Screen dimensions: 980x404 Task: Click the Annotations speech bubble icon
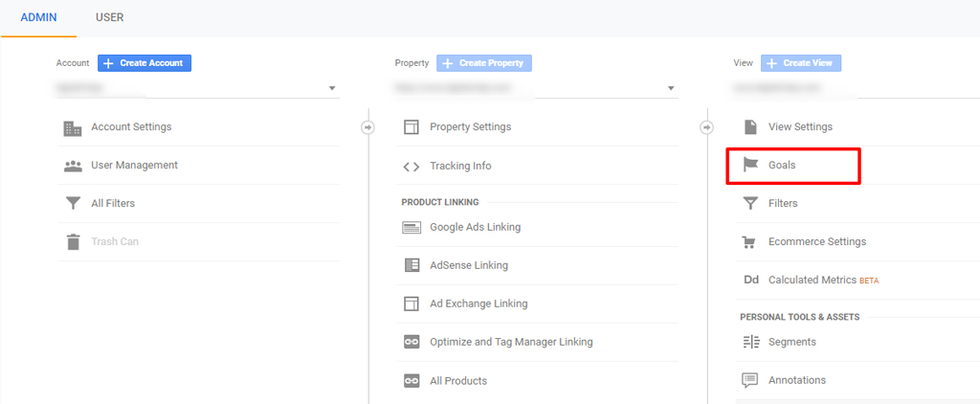(x=750, y=380)
